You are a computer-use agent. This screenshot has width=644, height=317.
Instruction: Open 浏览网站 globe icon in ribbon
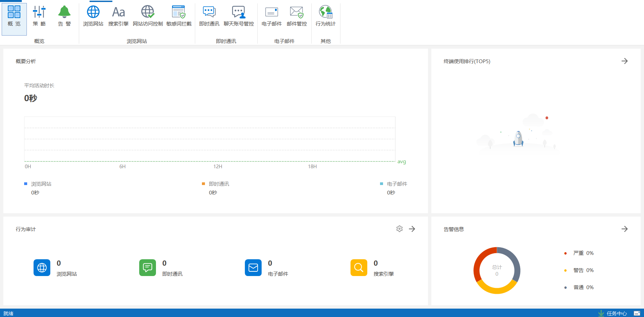(93, 16)
